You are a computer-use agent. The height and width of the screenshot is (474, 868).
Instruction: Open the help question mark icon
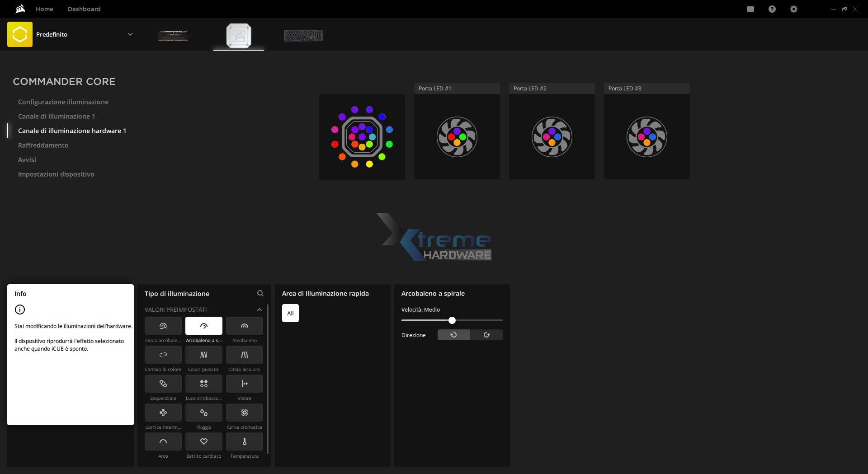[772, 9]
